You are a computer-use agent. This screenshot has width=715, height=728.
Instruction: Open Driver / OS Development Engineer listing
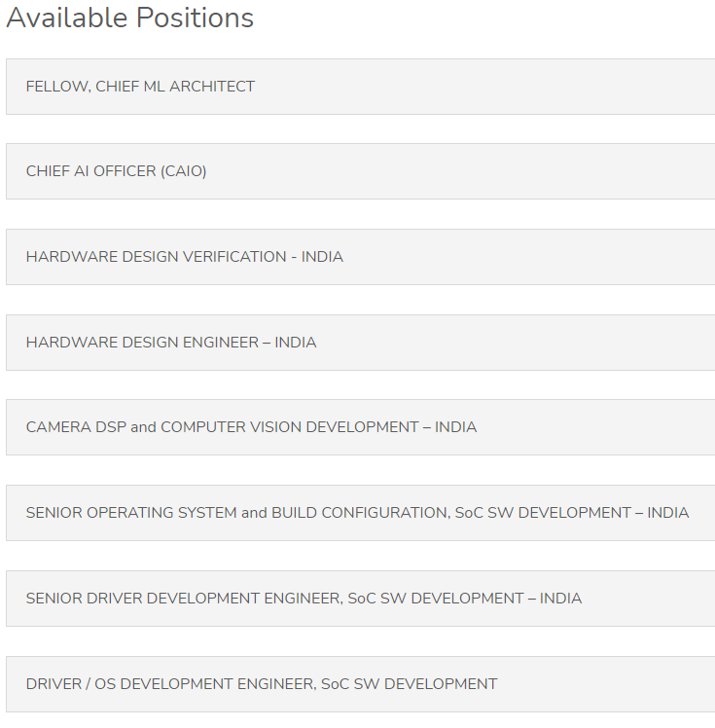(x=361, y=684)
